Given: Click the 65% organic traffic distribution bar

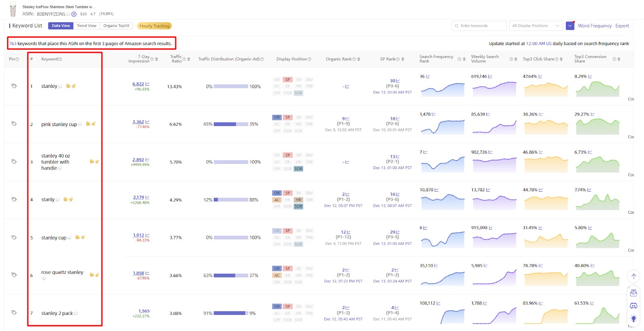Looking at the screenshot, I should click(x=231, y=124).
